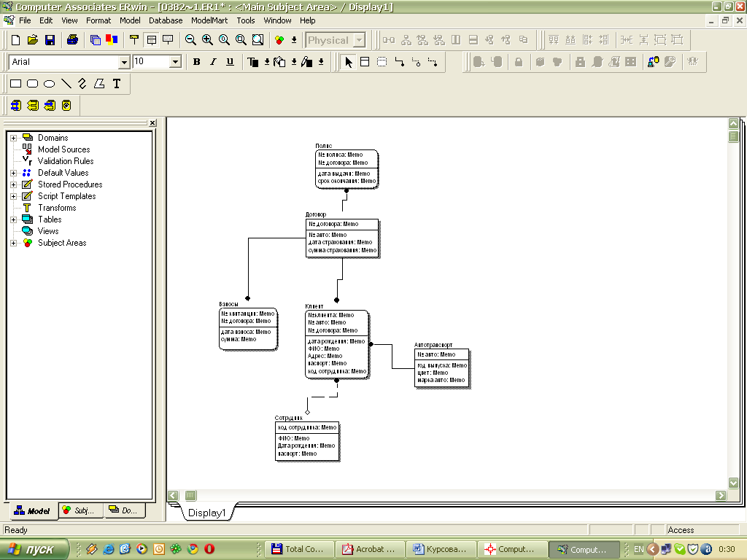Select Transforms in model tree
747x560 pixels.
click(x=57, y=208)
